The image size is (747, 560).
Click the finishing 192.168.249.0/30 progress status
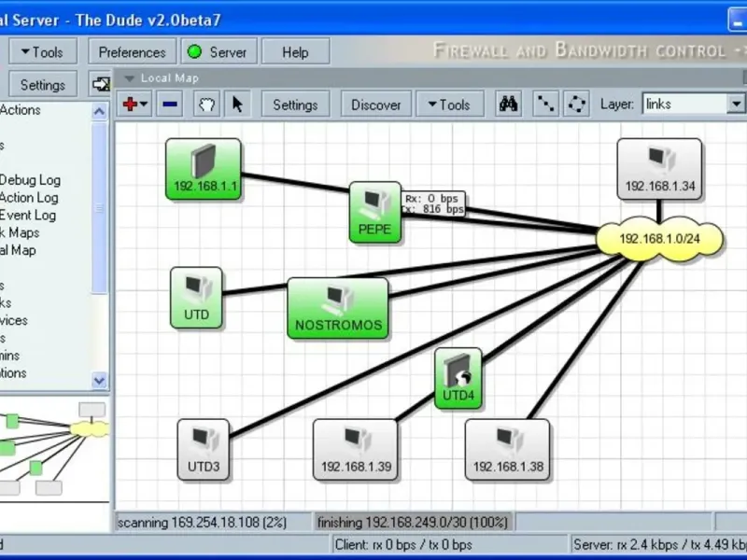coord(413,523)
